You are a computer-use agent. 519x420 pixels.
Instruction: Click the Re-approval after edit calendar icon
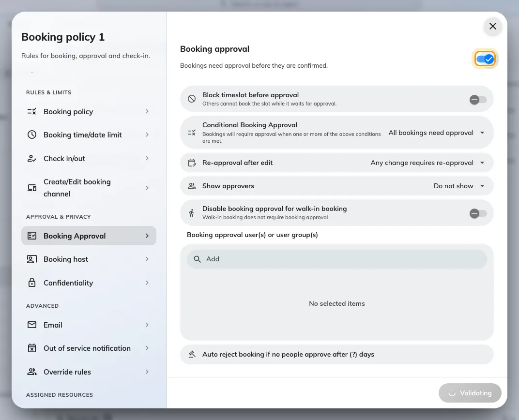tap(192, 163)
